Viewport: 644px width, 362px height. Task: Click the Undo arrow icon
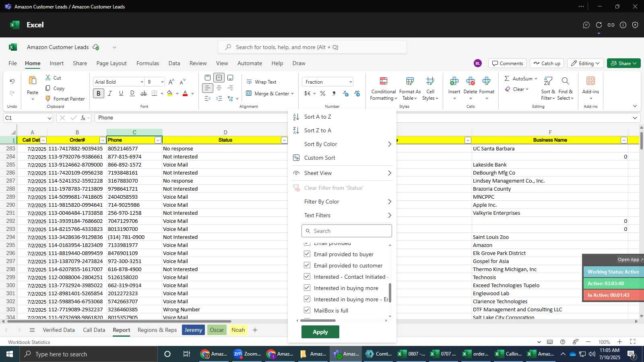tap(12, 82)
